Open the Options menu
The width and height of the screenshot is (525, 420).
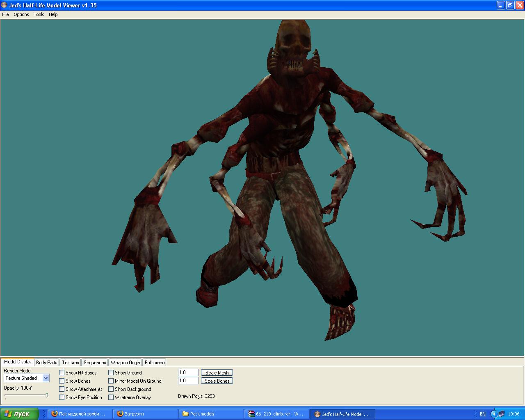point(21,14)
